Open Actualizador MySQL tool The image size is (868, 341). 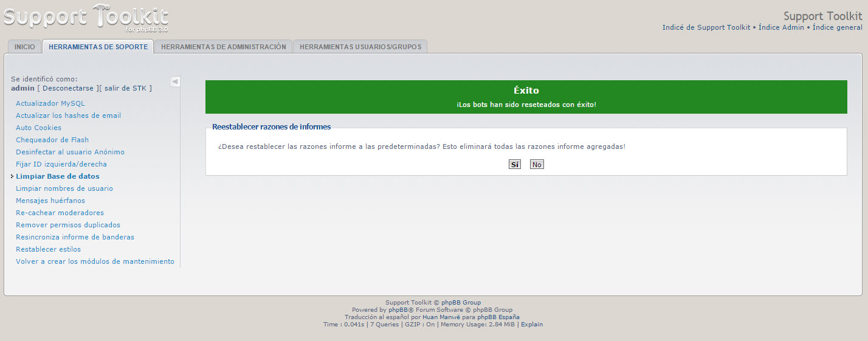pos(50,103)
